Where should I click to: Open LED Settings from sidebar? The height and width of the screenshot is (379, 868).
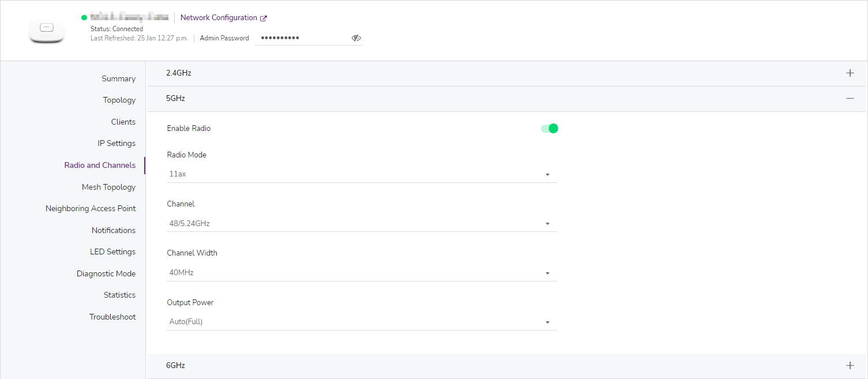click(x=112, y=252)
